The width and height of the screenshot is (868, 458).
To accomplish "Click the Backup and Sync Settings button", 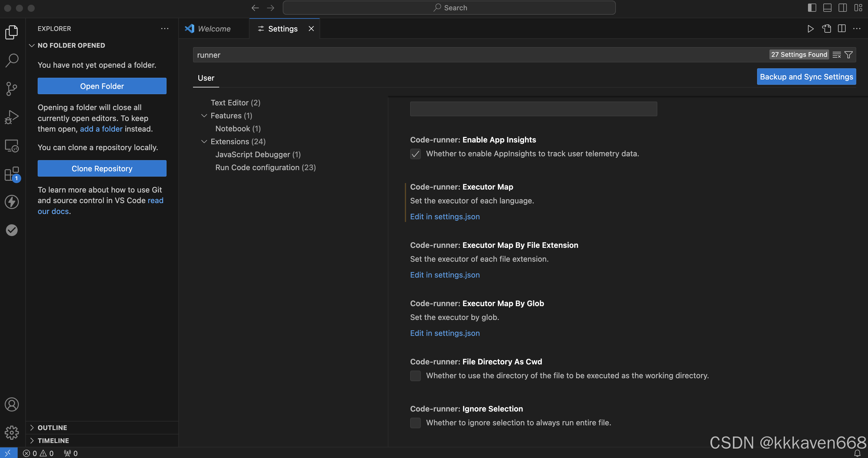I will point(806,77).
